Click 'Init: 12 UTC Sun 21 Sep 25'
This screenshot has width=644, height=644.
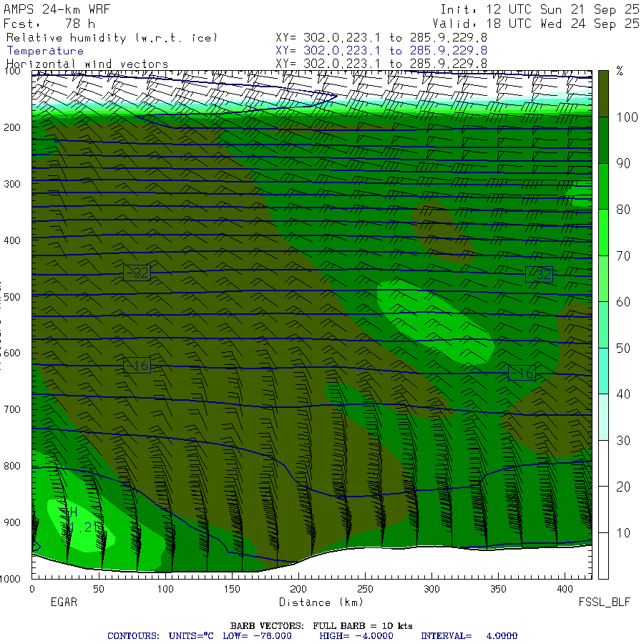tap(540, 9)
